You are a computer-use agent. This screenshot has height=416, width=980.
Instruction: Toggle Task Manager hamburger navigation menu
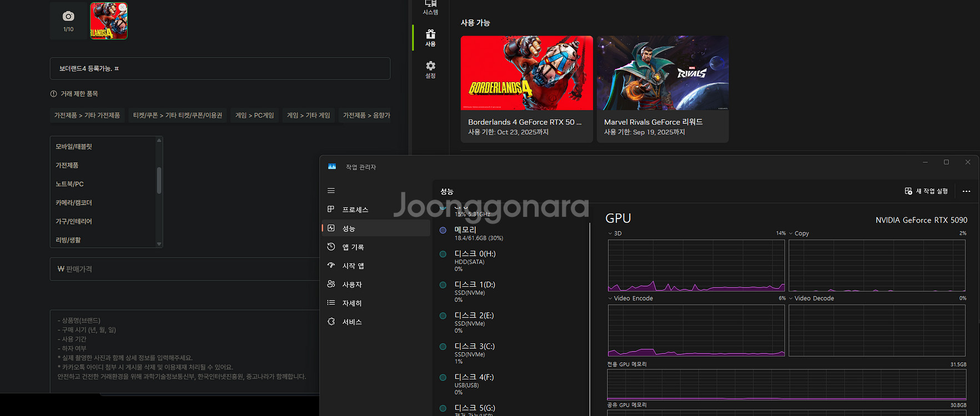point(331,191)
